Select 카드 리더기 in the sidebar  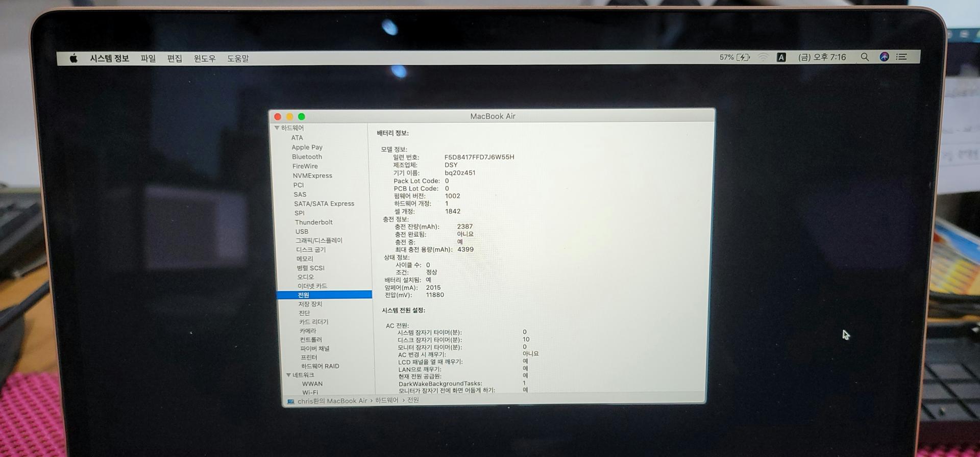coord(314,322)
